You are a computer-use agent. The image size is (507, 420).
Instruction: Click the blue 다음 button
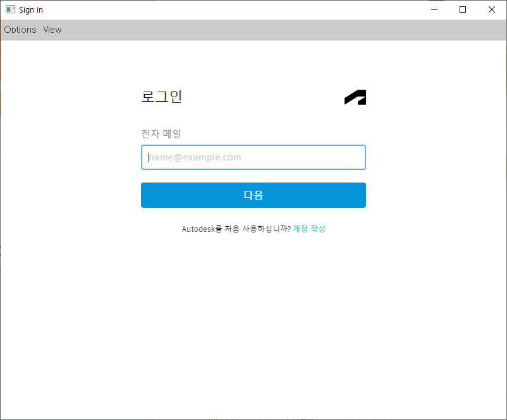coord(253,195)
